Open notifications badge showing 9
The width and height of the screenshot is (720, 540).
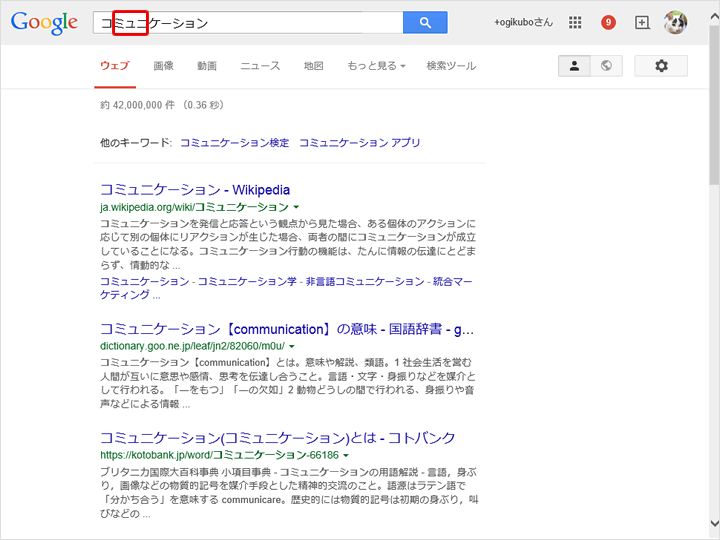click(608, 22)
